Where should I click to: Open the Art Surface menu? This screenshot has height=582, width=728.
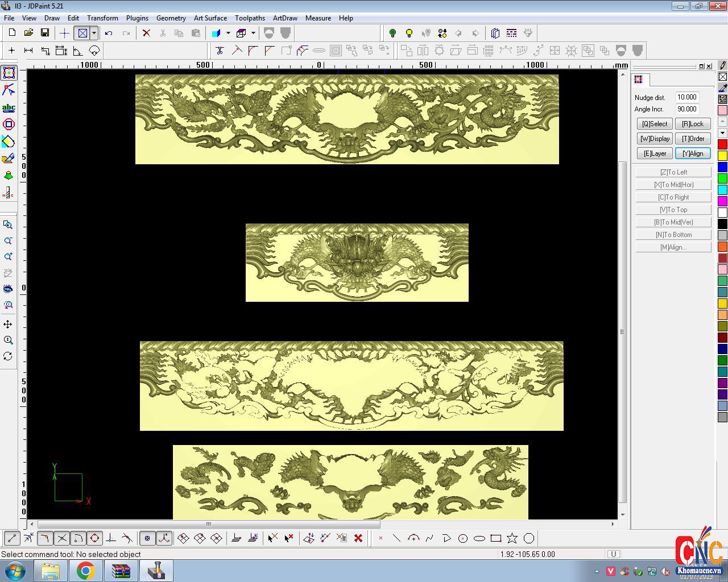click(210, 18)
